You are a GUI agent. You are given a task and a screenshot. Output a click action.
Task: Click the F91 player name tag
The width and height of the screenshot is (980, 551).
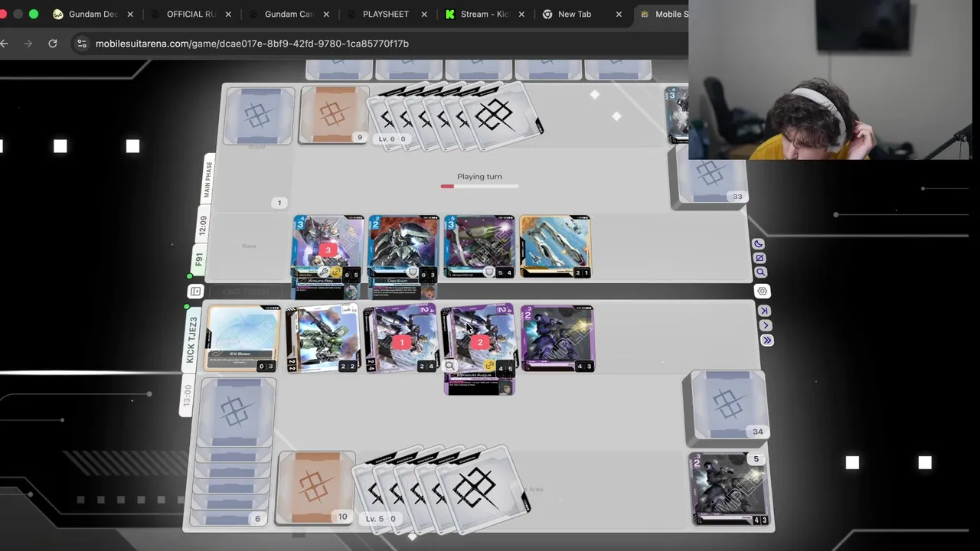point(199,259)
